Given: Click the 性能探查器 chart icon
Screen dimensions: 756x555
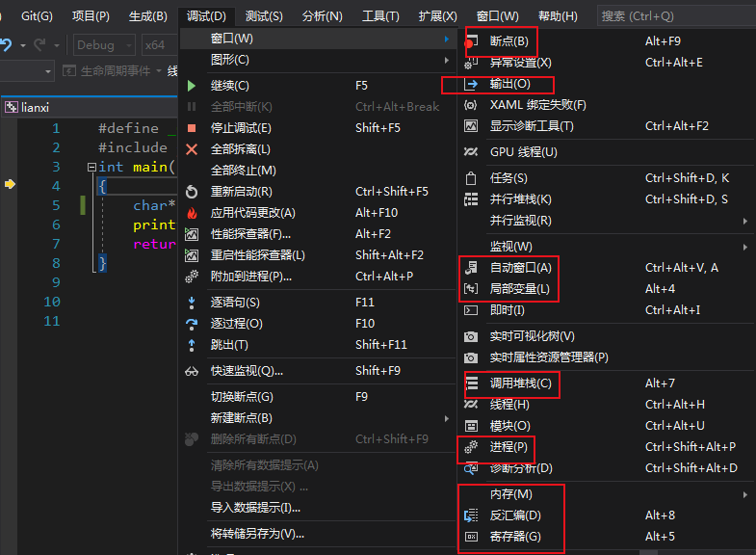Looking at the screenshot, I should (192, 234).
